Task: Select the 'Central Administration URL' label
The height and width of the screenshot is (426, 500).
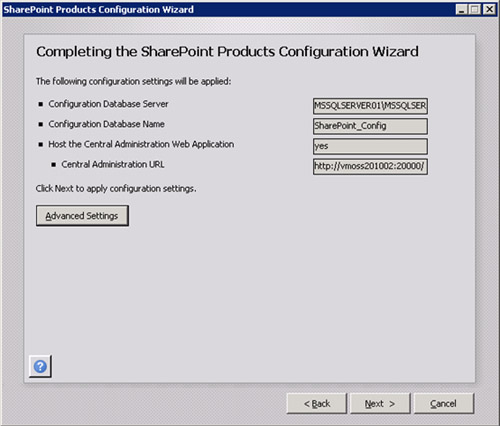Action: point(113,164)
